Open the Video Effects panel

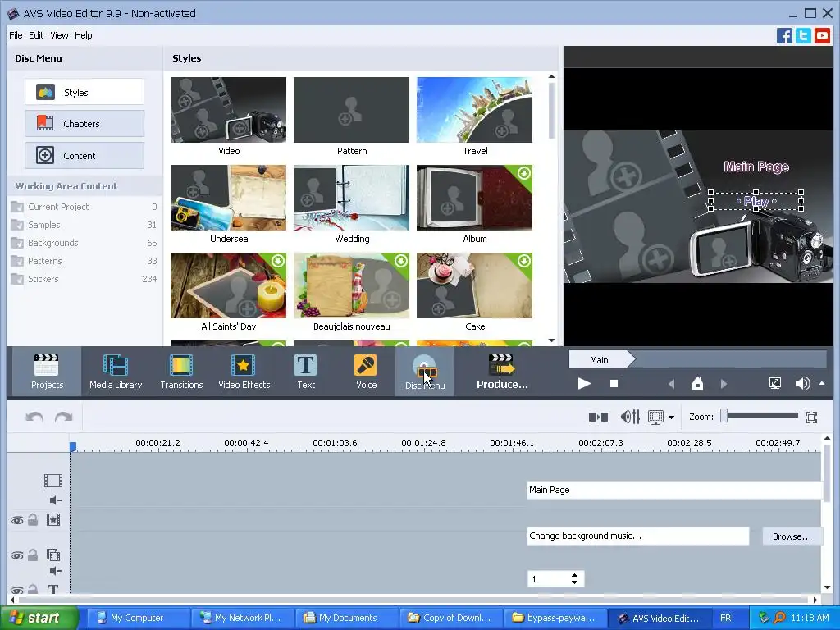244,372
